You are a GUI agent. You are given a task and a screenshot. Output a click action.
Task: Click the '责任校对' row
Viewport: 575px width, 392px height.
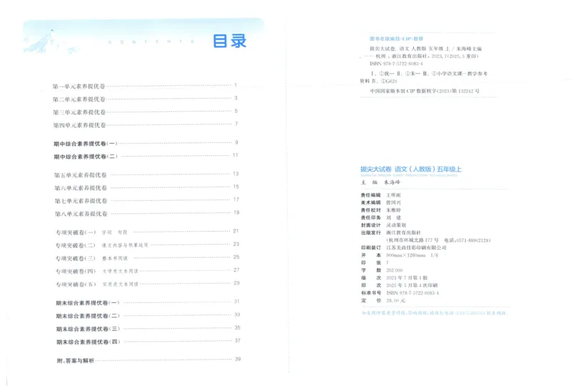click(381, 210)
